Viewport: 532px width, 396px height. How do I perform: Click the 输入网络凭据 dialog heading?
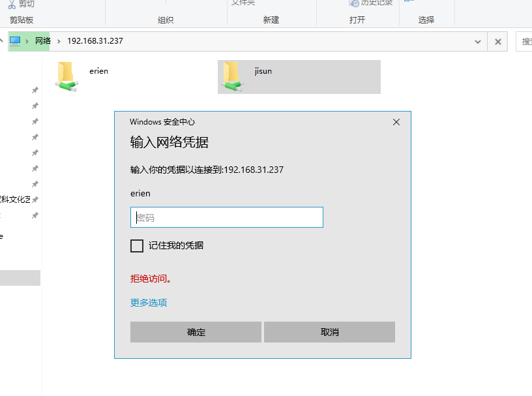pos(169,142)
